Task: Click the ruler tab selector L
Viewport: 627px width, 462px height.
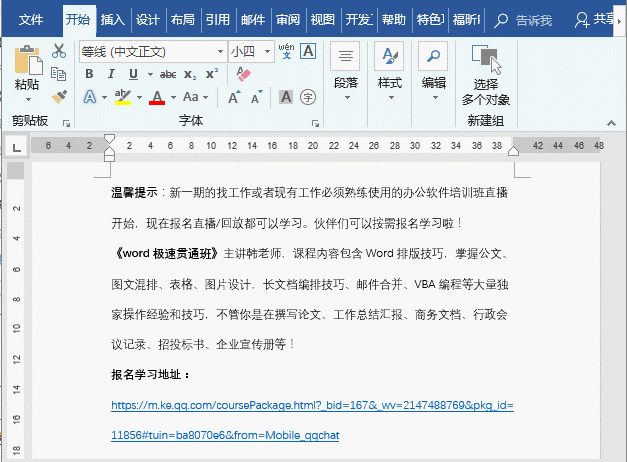Action: [x=16, y=148]
